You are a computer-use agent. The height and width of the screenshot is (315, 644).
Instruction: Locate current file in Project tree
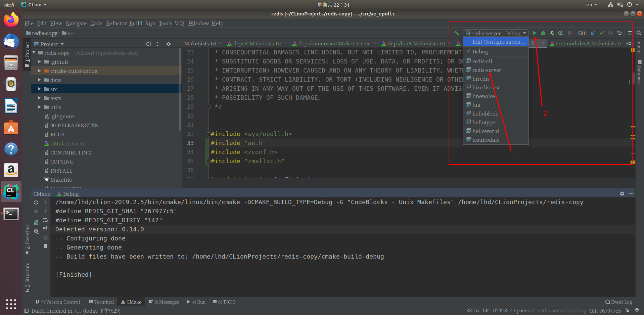149,44
